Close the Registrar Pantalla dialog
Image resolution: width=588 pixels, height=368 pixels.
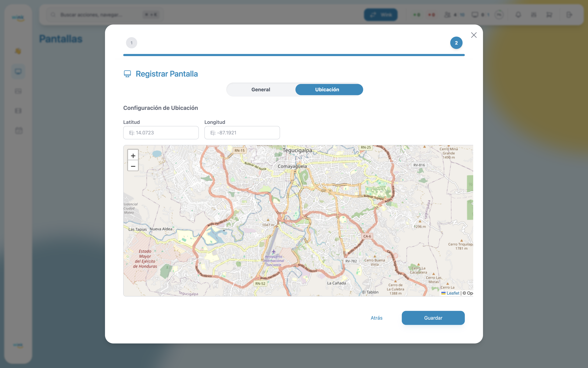[x=474, y=35]
